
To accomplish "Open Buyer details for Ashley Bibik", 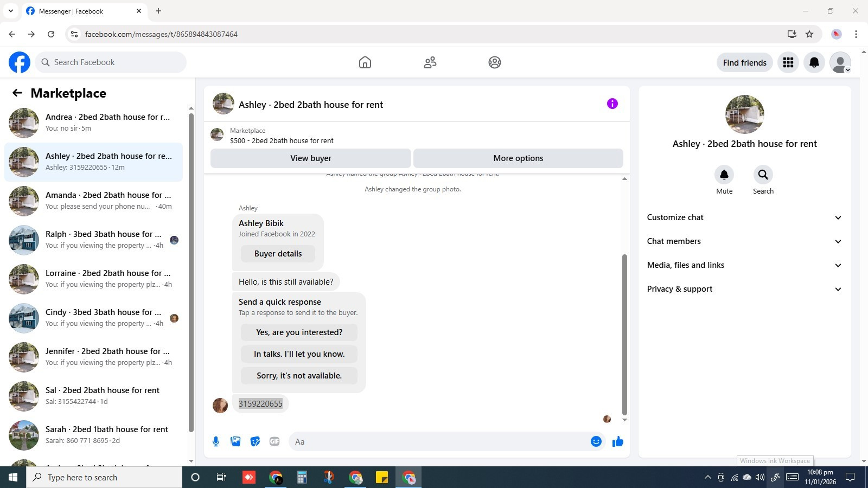I will [278, 254].
